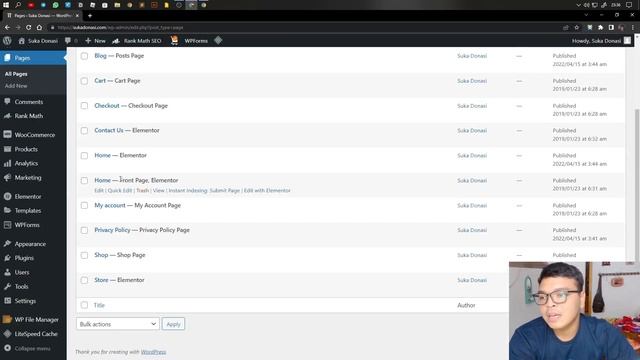This screenshot has height=360, width=640.
Task: Bookmark this page with star icon
Action: tap(577, 27)
